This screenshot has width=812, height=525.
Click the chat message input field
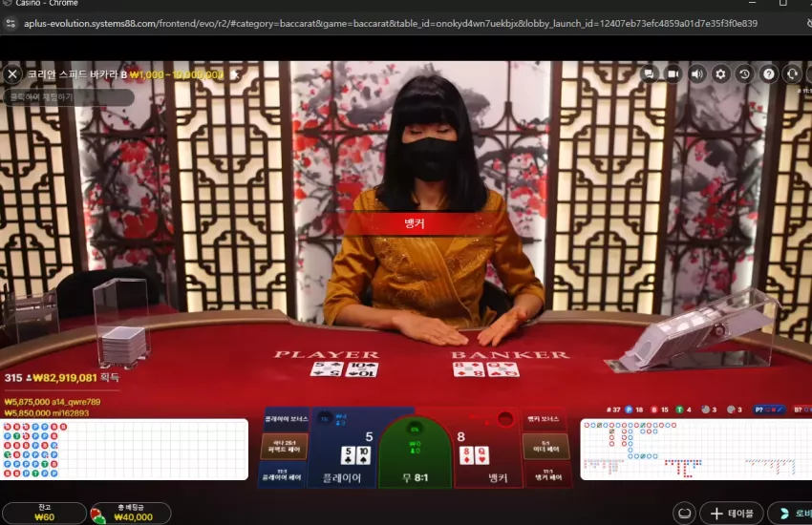69,97
